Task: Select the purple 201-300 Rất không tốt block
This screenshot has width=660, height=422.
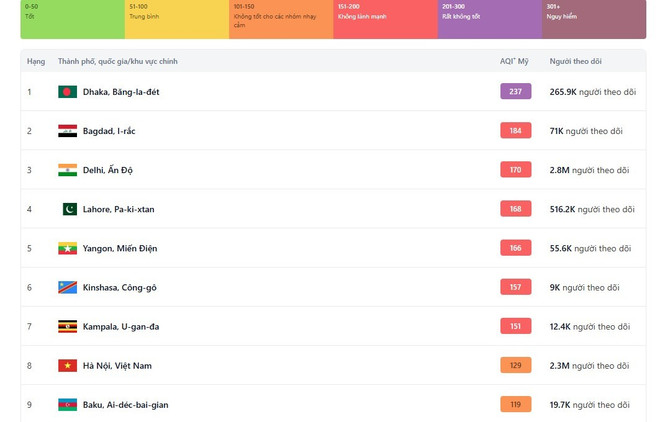Action: click(490, 19)
